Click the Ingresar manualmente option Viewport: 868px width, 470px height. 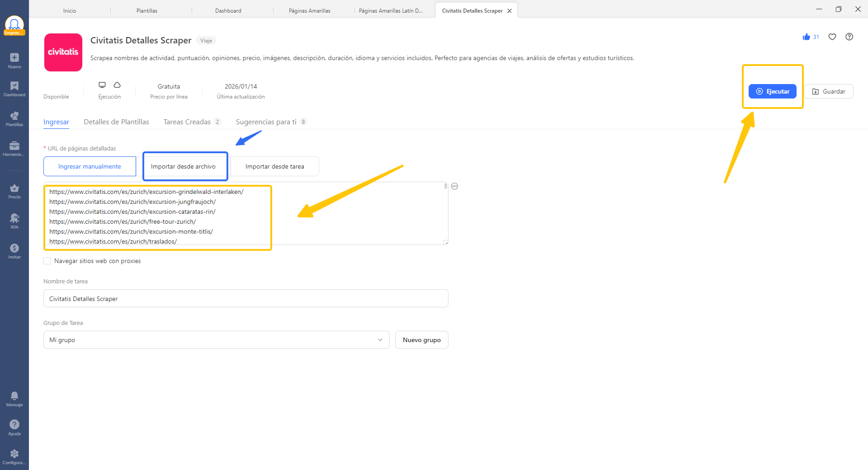pyautogui.click(x=90, y=166)
